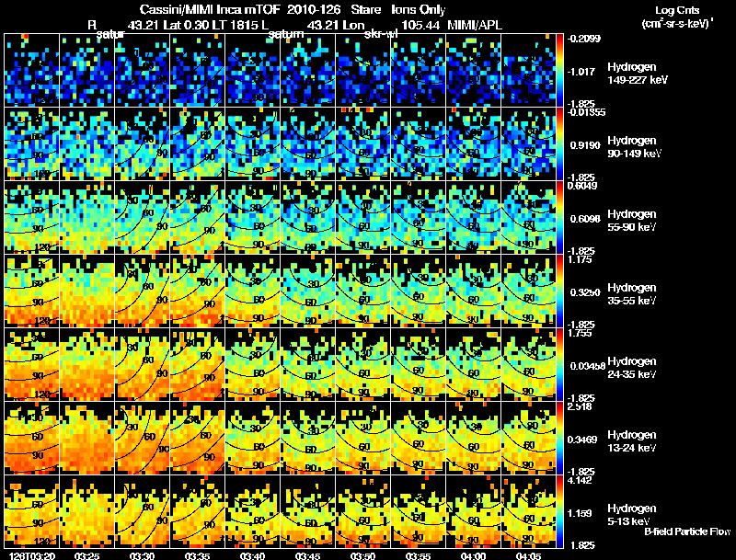Viewport: 736px width, 560px height.
Task: Click the skr-wl label above the panels
Action: point(381,34)
